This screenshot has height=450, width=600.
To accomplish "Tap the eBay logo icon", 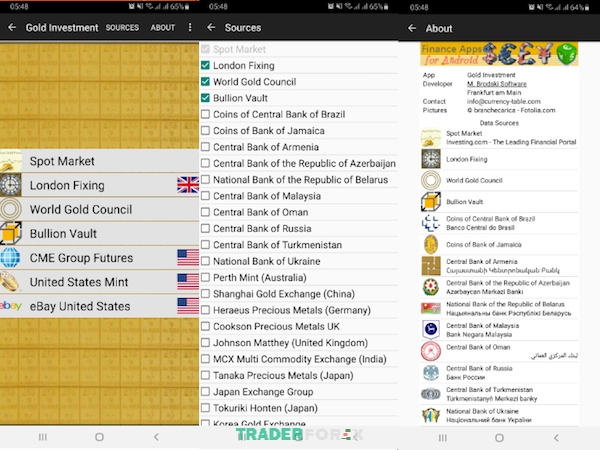I will pos(11,306).
